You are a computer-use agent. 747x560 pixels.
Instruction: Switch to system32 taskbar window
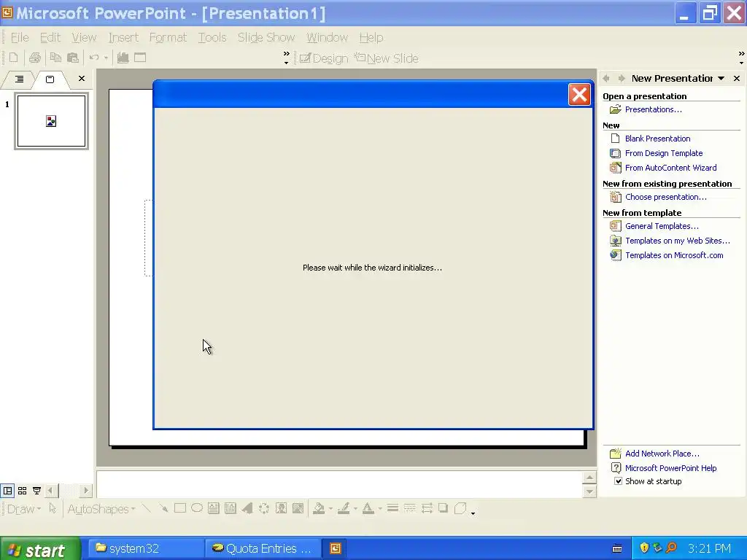click(145, 548)
